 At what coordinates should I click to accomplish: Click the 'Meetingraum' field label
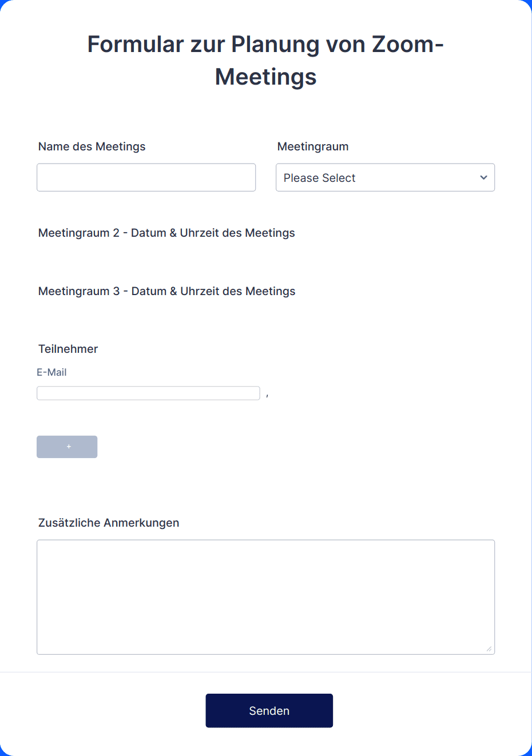pyautogui.click(x=313, y=146)
